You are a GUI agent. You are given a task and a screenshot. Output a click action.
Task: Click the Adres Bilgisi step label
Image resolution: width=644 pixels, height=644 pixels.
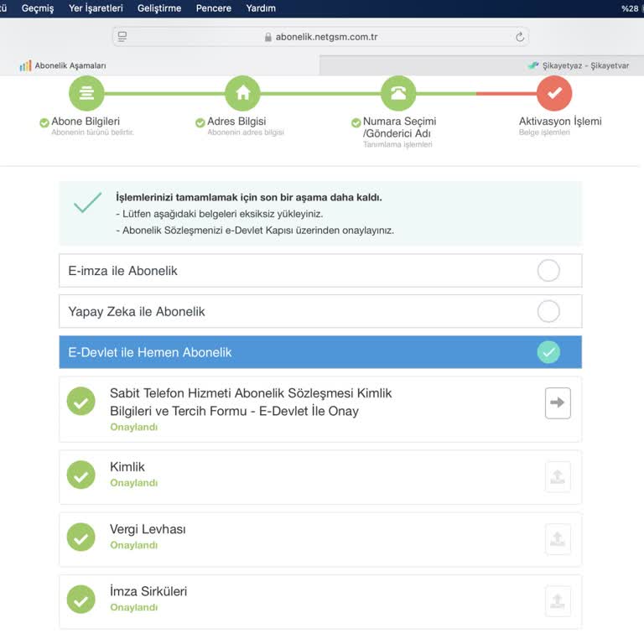[x=236, y=122]
